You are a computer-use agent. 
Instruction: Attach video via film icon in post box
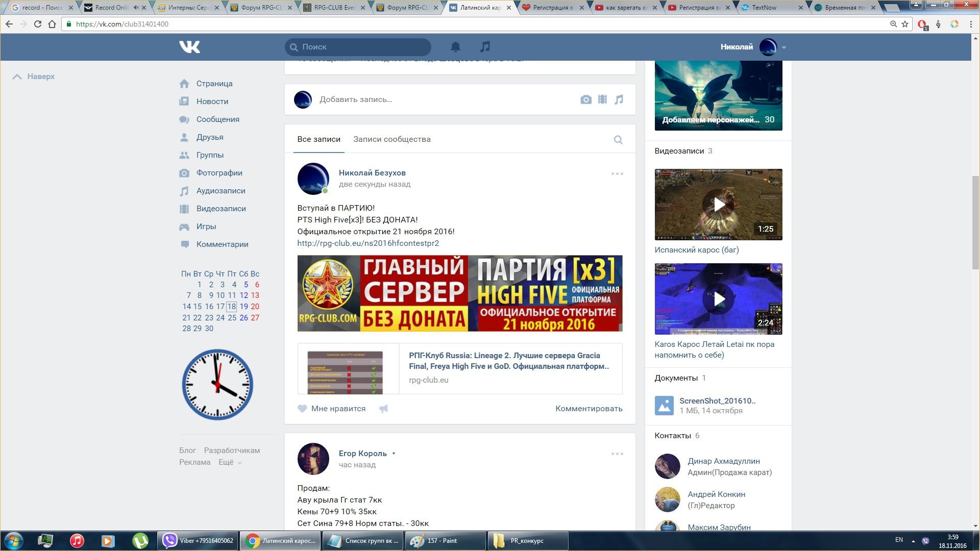coord(603,99)
